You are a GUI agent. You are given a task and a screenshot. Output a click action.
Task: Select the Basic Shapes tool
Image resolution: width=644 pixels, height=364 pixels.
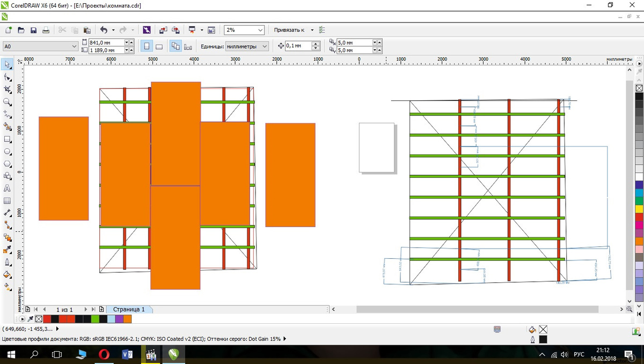(7, 176)
